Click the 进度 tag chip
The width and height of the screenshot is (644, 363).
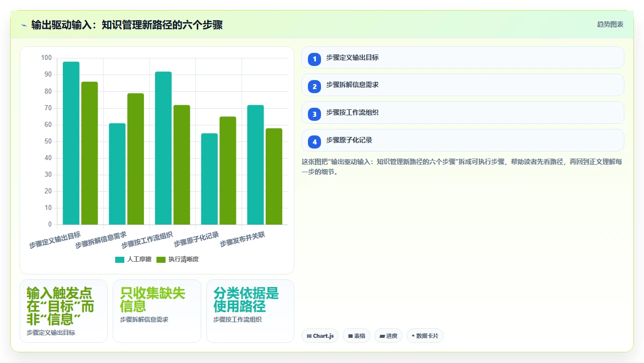coord(388,336)
